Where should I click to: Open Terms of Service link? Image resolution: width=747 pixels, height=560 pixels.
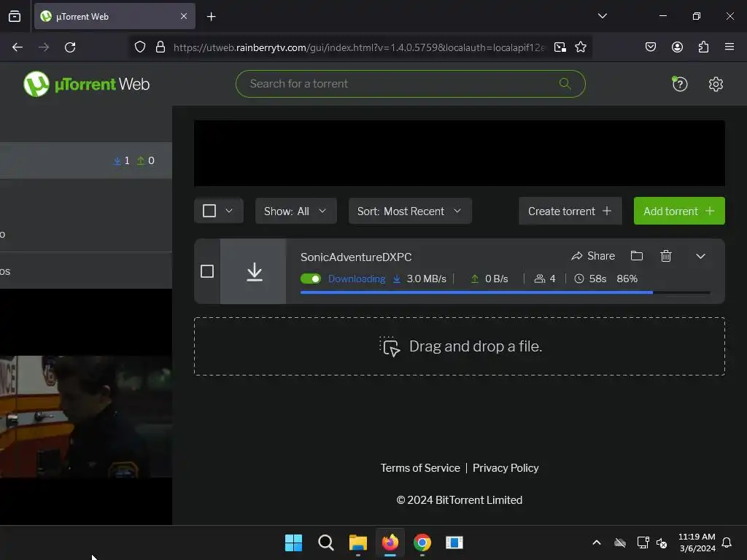click(x=420, y=468)
